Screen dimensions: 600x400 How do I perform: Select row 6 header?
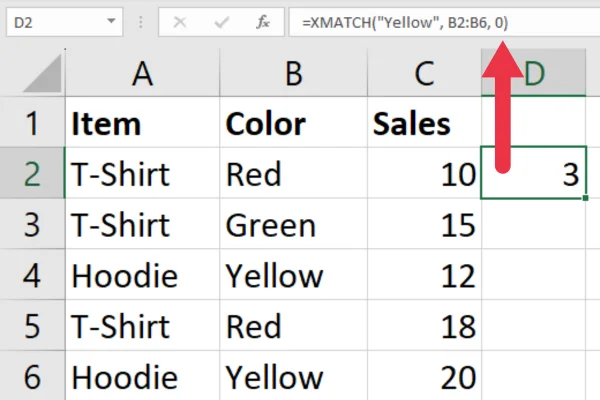pos(32,376)
